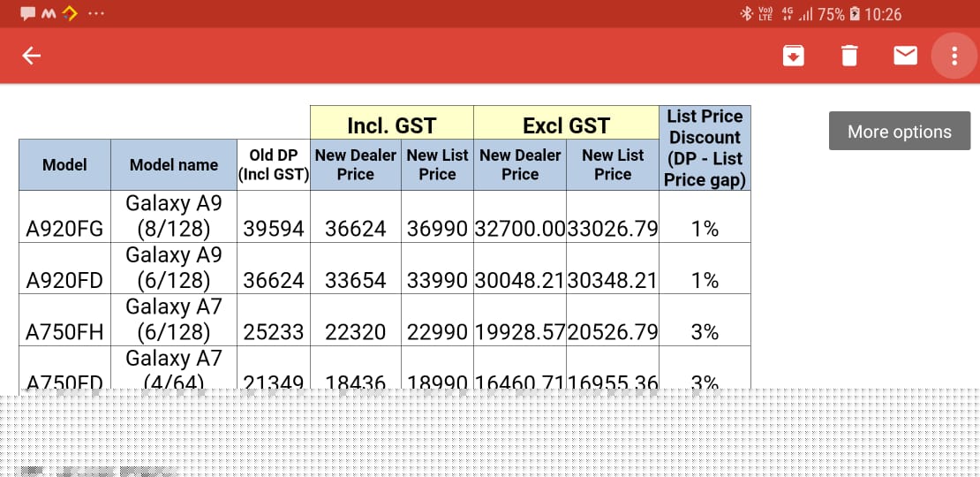The width and height of the screenshot is (980, 477).
Task: Open the three-dot overflow menu
Action: (954, 56)
